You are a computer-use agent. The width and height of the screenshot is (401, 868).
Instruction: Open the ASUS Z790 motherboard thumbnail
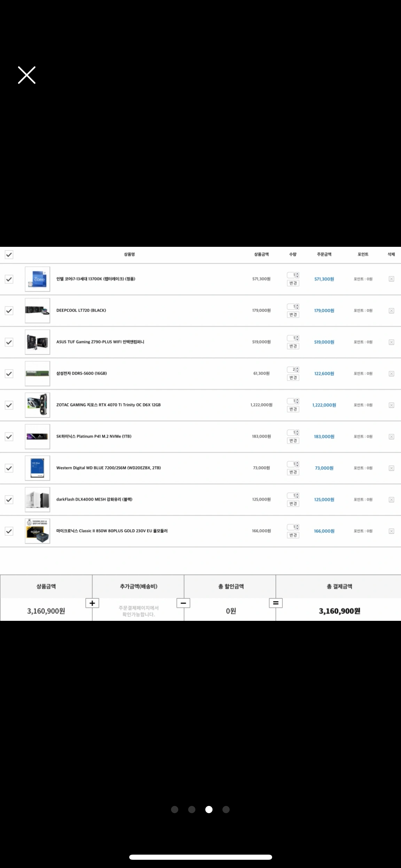37,342
